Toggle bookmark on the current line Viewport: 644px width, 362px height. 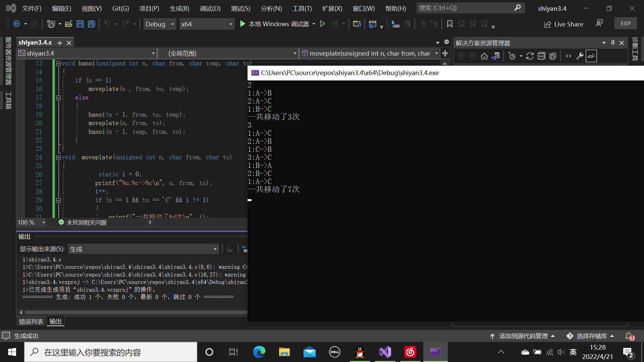tap(450, 24)
